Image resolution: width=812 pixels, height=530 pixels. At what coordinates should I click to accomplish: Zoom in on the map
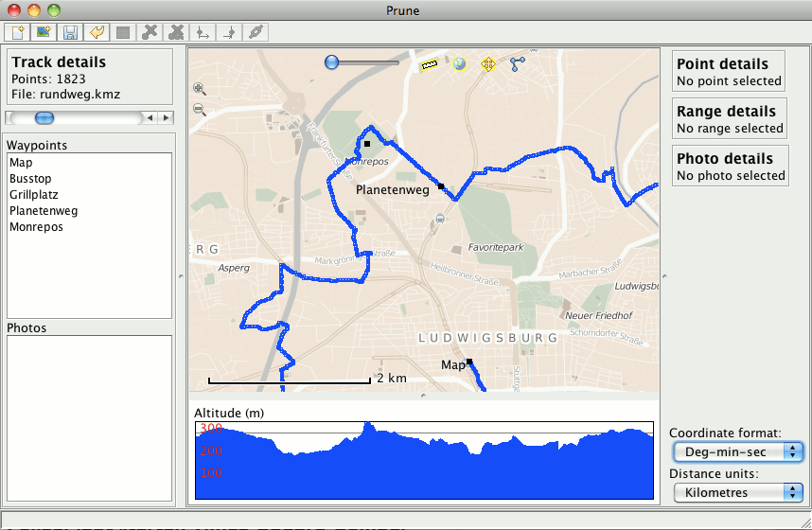tap(200, 89)
